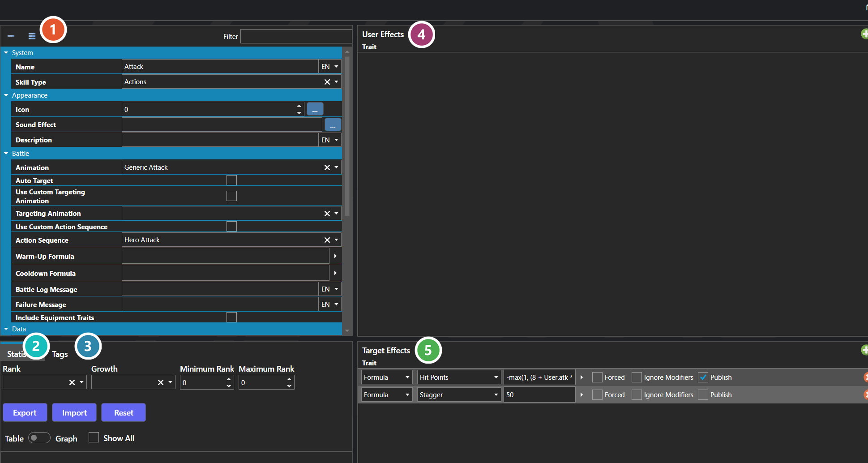Browse for an Icon with ellipsis button
The width and height of the screenshot is (868, 463).
point(315,109)
